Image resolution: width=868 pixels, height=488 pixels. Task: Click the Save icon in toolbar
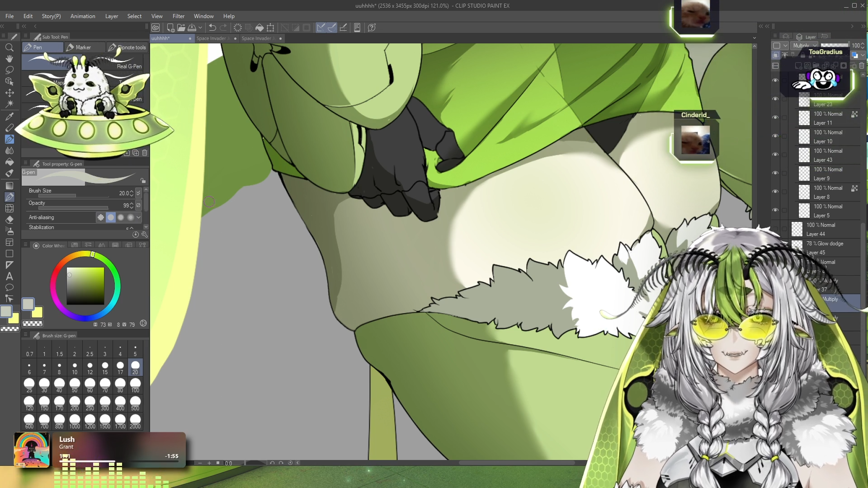pyautogui.click(x=192, y=28)
